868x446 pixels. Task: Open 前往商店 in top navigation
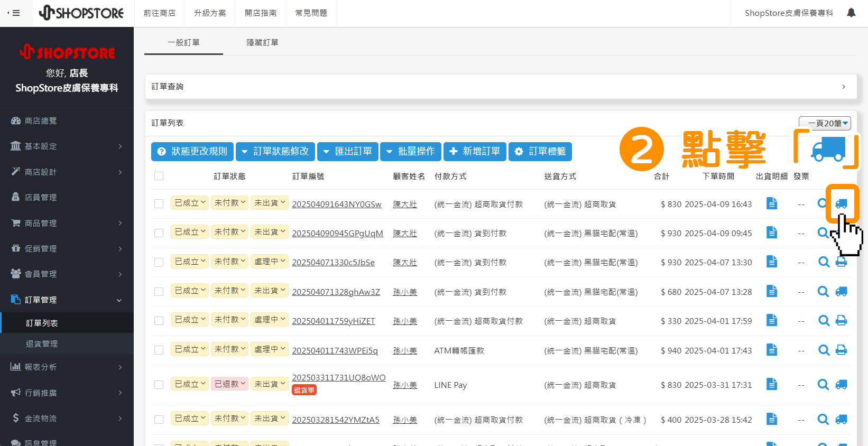tap(159, 13)
